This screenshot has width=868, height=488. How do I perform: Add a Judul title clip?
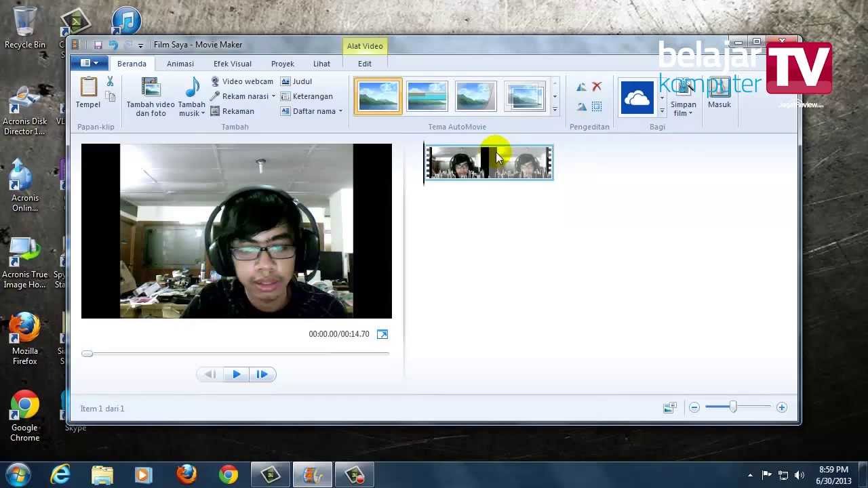(x=296, y=81)
